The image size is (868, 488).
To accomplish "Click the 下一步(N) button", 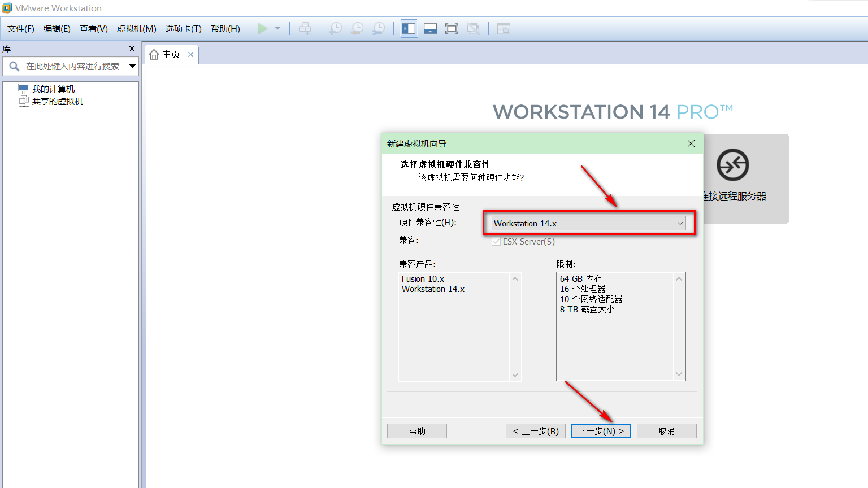I will [601, 430].
